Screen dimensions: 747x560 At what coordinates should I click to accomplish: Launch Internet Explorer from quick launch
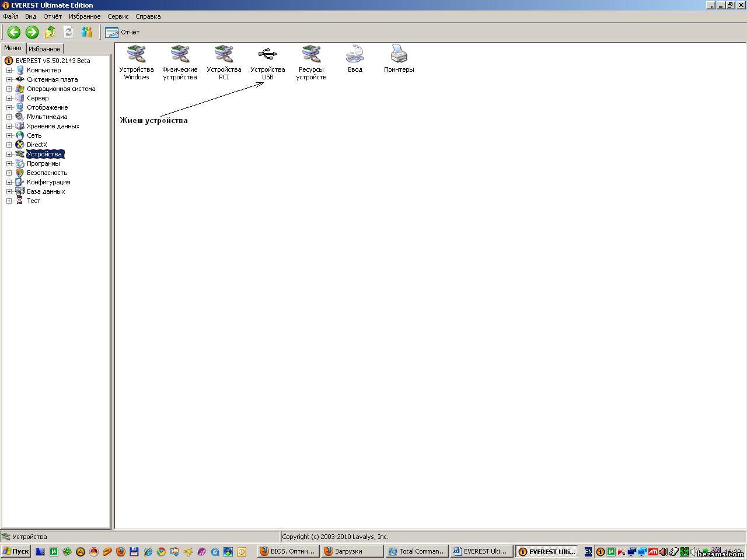click(x=148, y=551)
